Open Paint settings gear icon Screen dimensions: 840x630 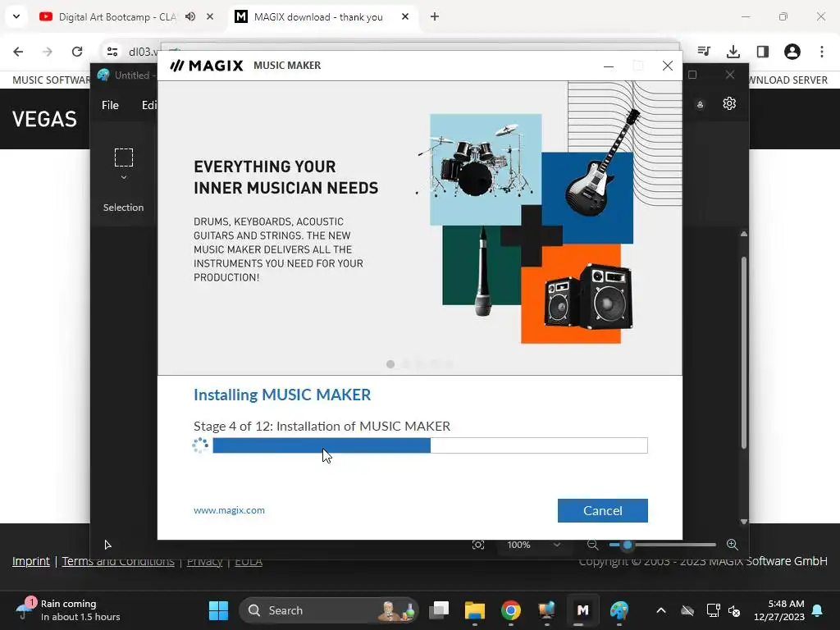729,103
